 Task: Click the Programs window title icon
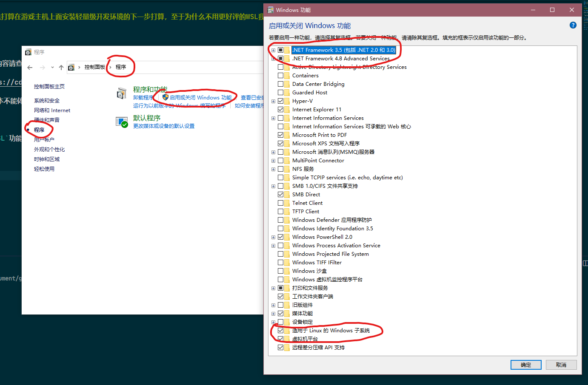[x=28, y=52]
